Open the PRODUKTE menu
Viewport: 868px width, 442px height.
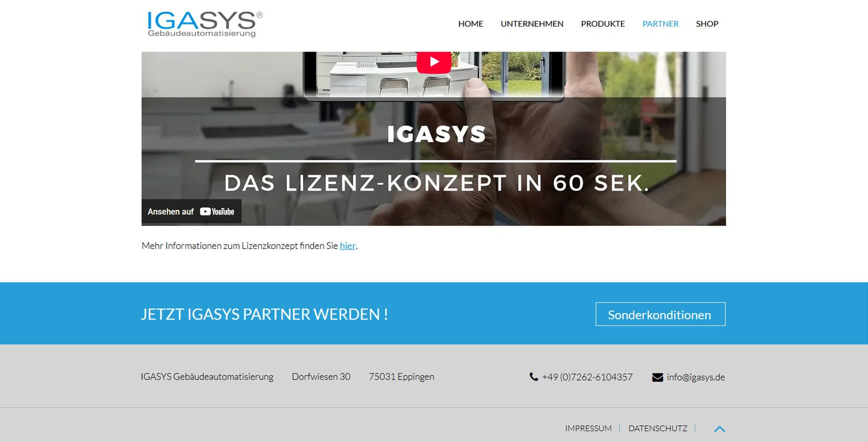click(x=603, y=24)
